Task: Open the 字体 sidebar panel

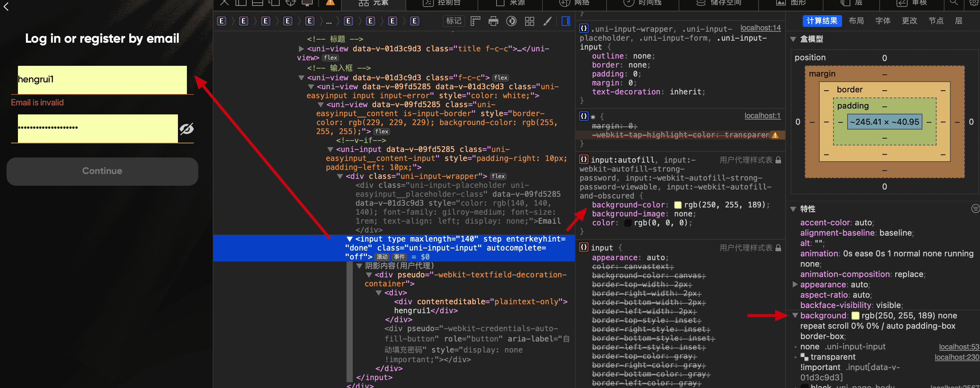Action: (x=883, y=21)
